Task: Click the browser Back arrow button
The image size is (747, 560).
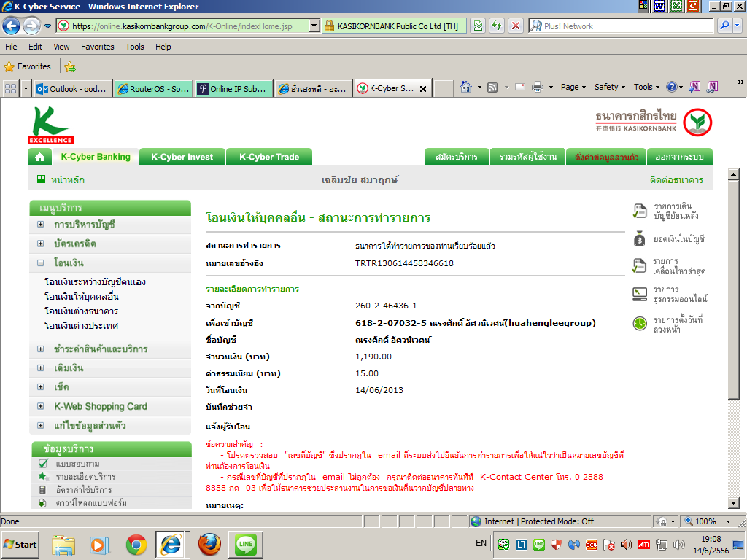Action: [x=12, y=26]
